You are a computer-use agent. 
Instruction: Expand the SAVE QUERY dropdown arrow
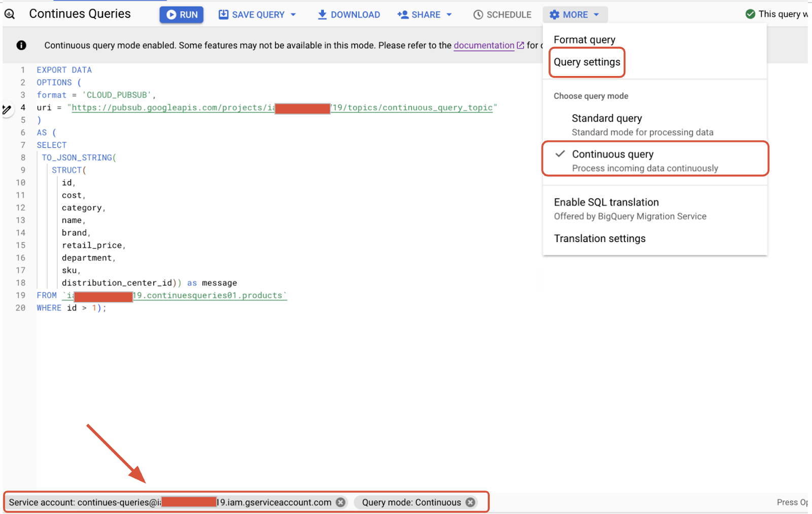(x=293, y=14)
